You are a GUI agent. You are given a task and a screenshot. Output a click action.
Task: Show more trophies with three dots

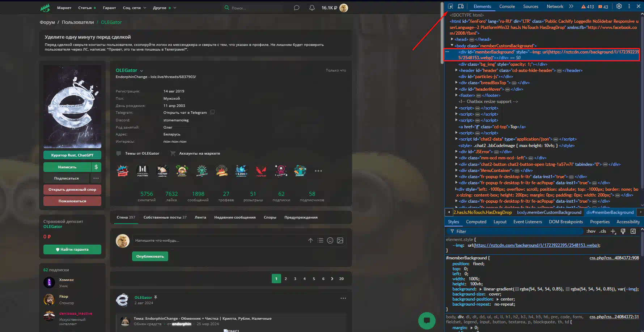click(318, 171)
